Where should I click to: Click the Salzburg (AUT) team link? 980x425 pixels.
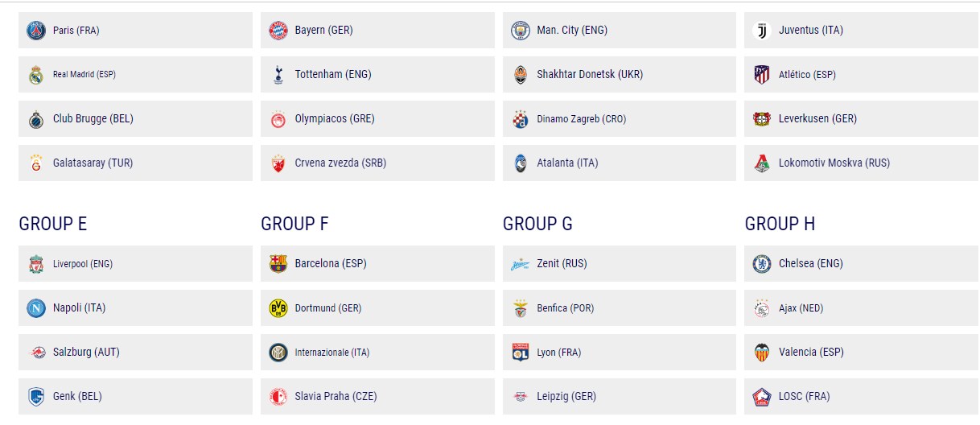(x=135, y=353)
